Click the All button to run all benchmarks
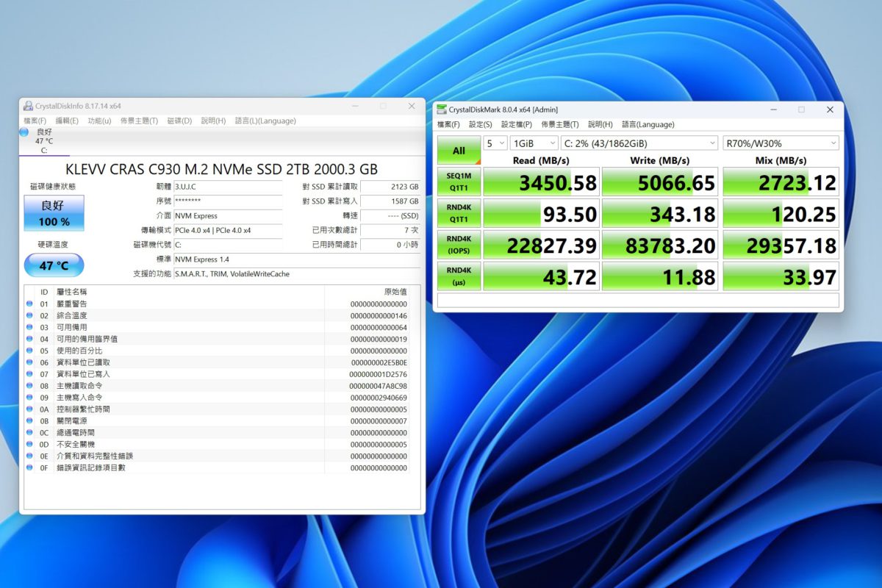Viewport: 882px width, 588px height. 458,150
